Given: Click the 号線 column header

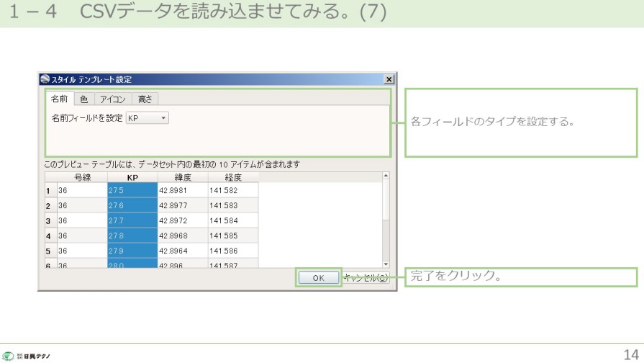Looking at the screenshot, I should tap(82, 177).
